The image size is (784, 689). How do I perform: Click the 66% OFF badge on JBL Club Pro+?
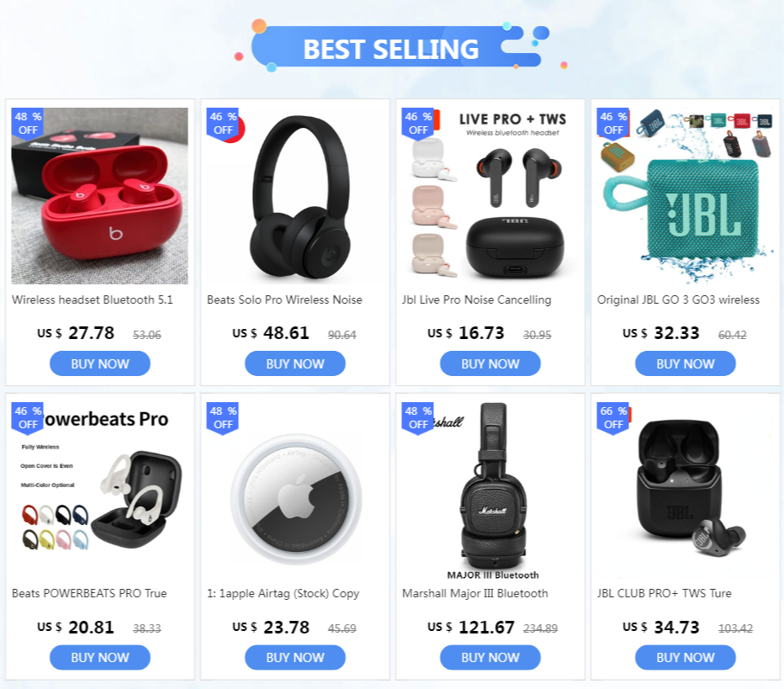pos(613,418)
